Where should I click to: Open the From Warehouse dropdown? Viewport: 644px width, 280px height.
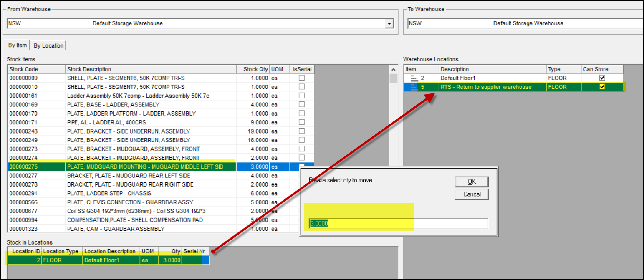tap(389, 24)
